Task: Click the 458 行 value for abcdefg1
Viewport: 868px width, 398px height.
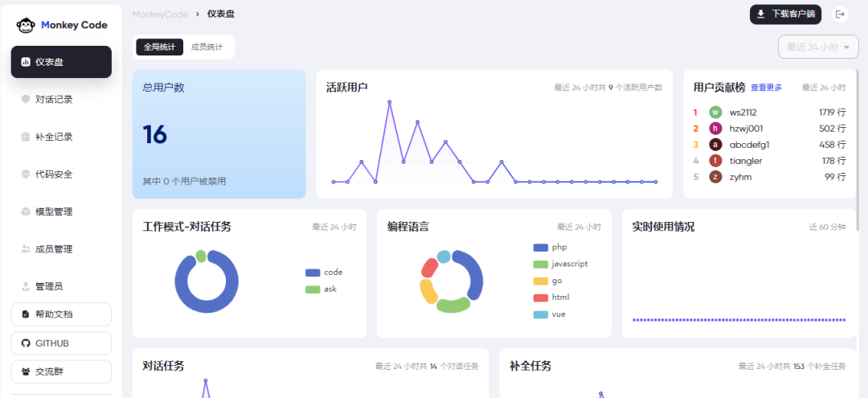Action: click(833, 145)
